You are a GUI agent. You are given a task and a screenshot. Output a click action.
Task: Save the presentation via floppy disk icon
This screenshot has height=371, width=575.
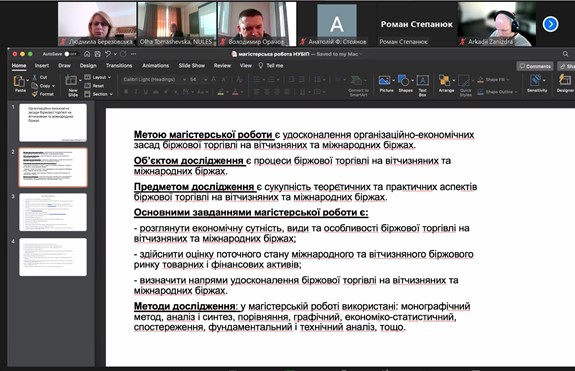[x=98, y=54]
